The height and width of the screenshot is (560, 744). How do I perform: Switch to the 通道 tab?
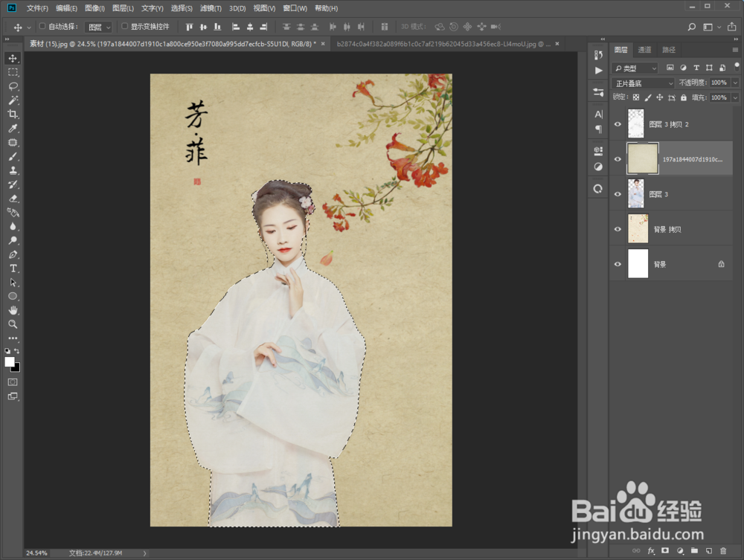pyautogui.click(x=644, y=50)
